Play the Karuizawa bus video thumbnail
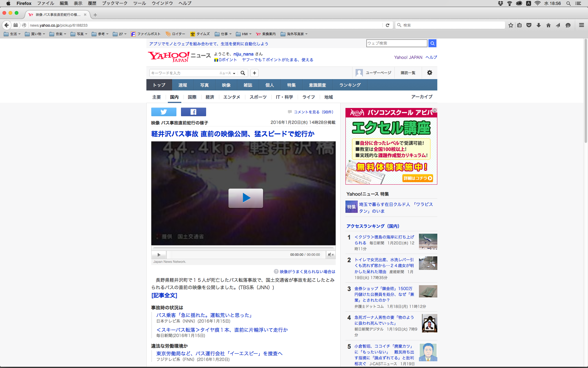The image size is (588, 368). [x=246, y=198]
